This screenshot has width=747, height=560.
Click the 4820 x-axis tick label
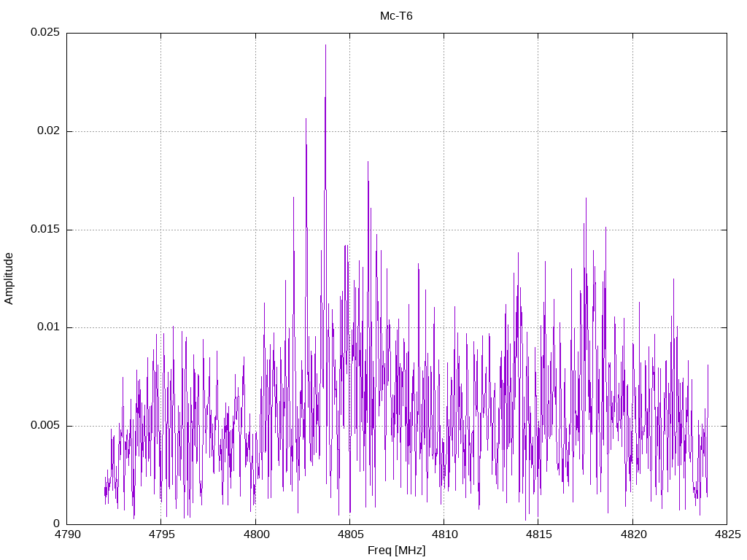632,534
